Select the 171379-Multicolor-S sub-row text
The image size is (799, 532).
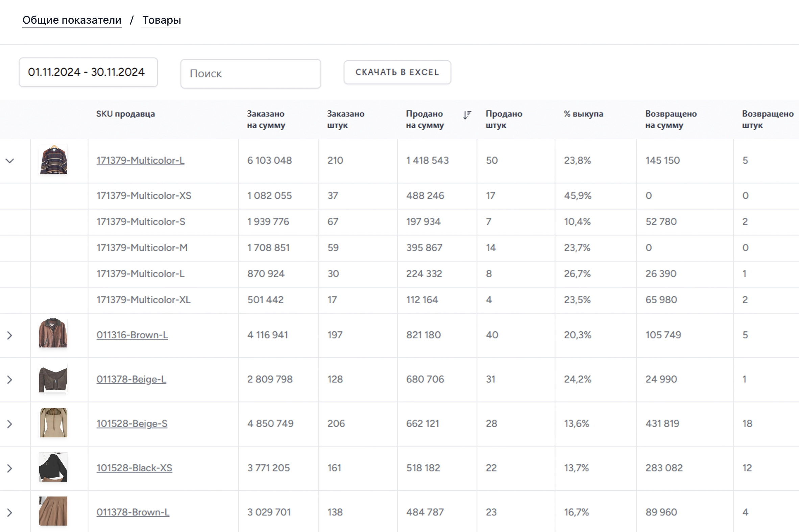141,222
